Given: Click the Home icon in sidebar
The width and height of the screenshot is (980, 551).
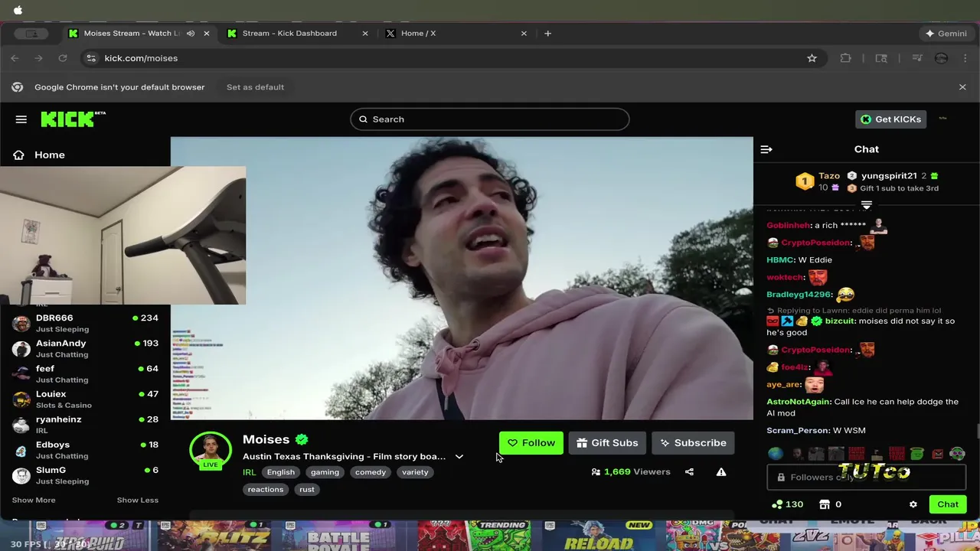Looking at the screenshot, I should point(18,155).
